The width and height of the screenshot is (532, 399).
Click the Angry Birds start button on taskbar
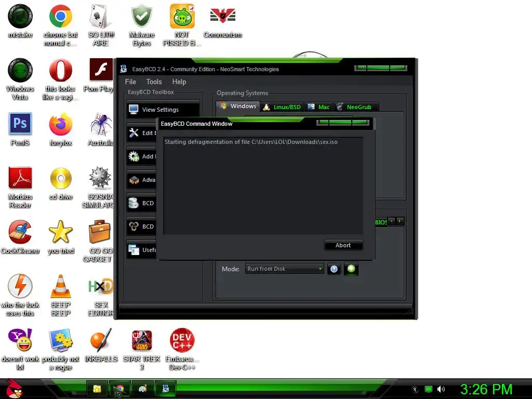pos(15,389)
